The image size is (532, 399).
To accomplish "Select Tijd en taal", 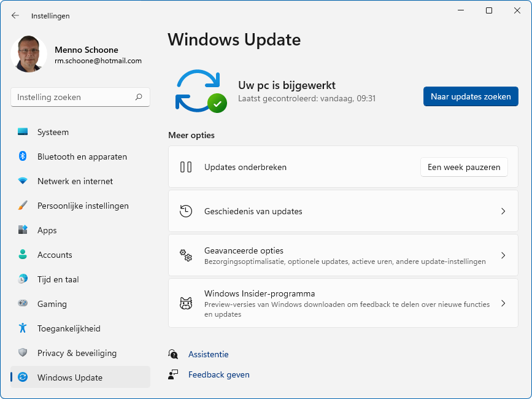I will [x=80, y=279].
